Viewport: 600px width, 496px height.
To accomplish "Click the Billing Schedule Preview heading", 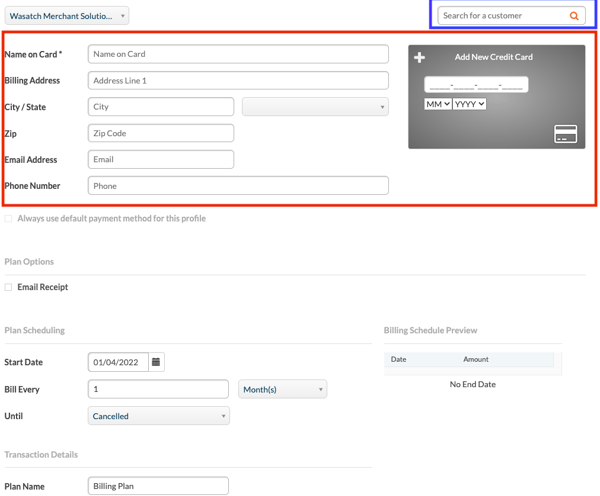I will tap(430, 330).
